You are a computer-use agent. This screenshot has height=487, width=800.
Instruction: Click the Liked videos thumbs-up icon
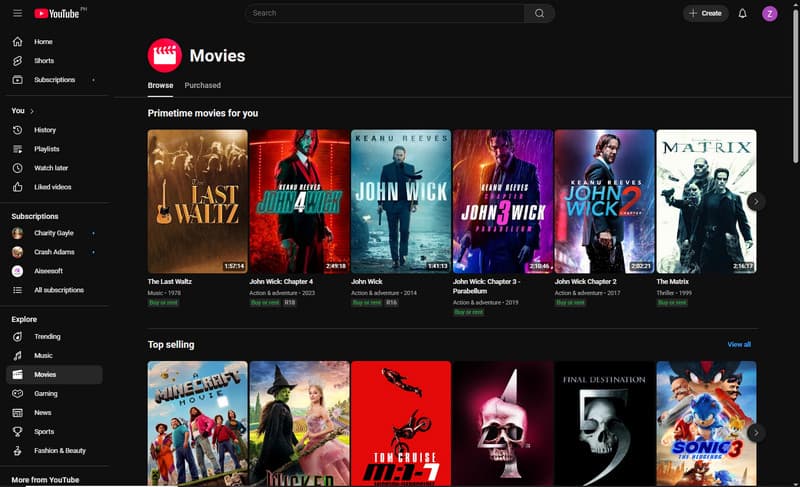pos(17,187)
